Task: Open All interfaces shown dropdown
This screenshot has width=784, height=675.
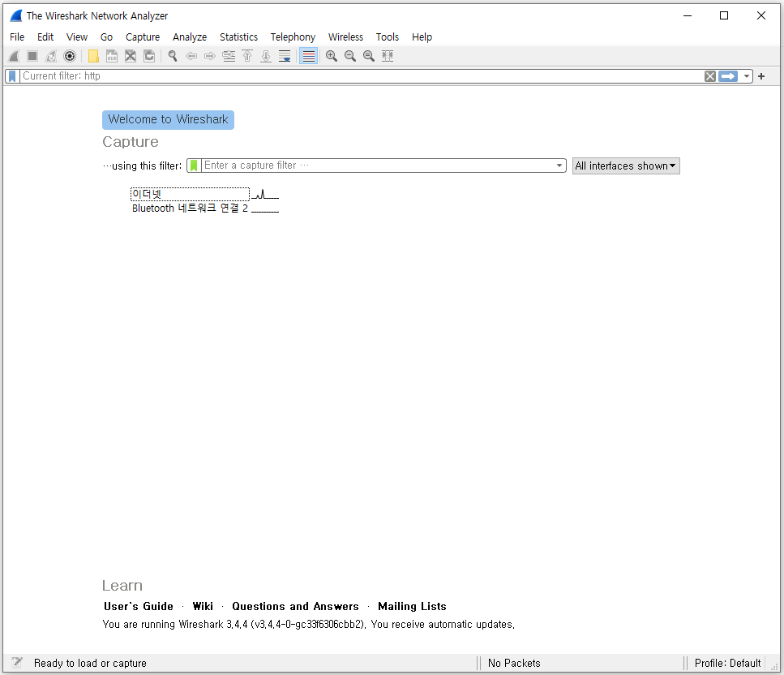Action: coord(626,166)
